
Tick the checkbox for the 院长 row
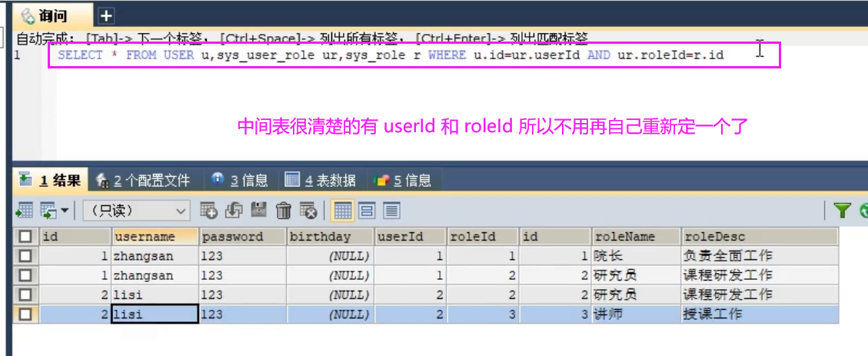(25, 256)
